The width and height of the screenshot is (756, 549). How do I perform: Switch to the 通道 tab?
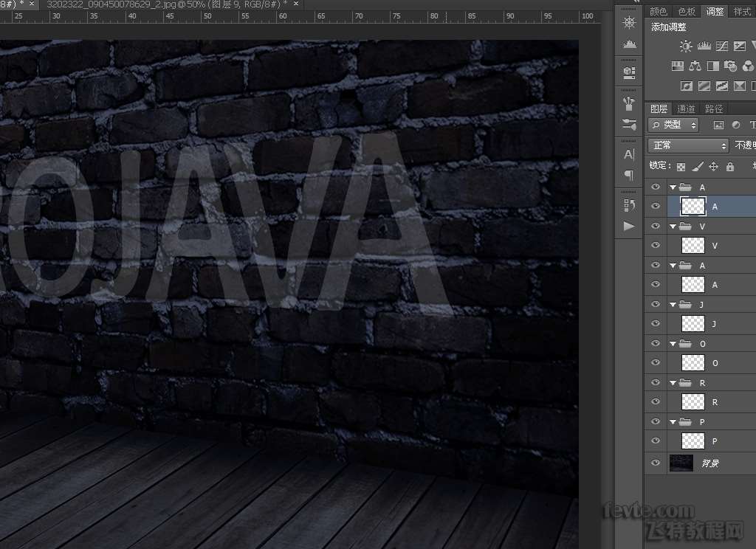point(686,109)
